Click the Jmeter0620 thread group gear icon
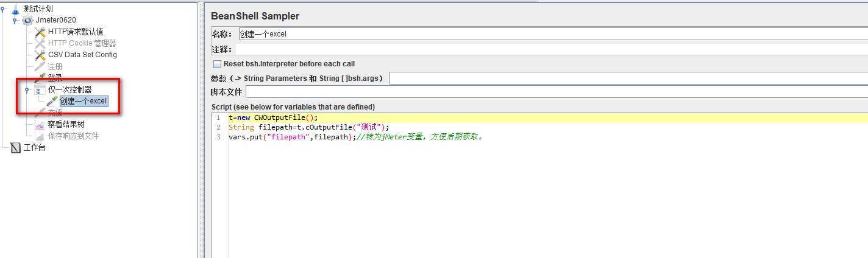Screen dimensions: 868x258 point(27,20)
